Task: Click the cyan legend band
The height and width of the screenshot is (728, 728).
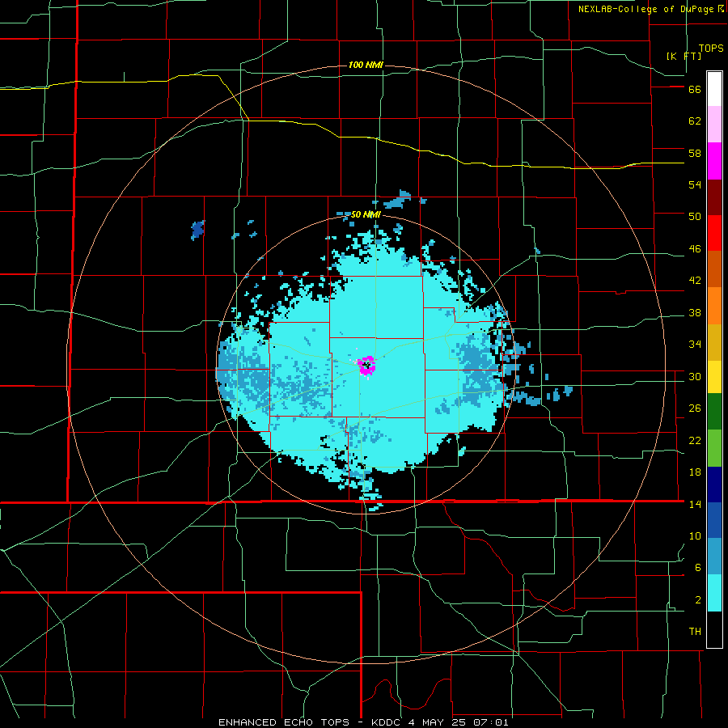Action: tap(714, 593)
